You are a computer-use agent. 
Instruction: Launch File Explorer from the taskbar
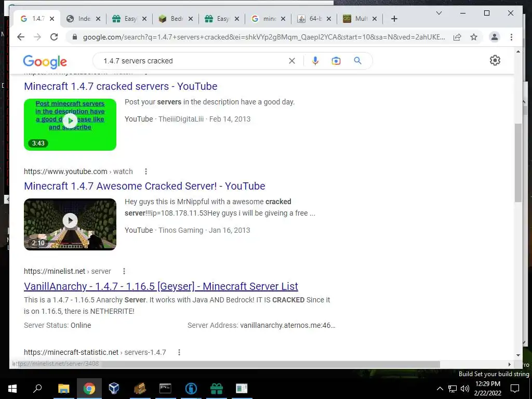click(63, 389)
